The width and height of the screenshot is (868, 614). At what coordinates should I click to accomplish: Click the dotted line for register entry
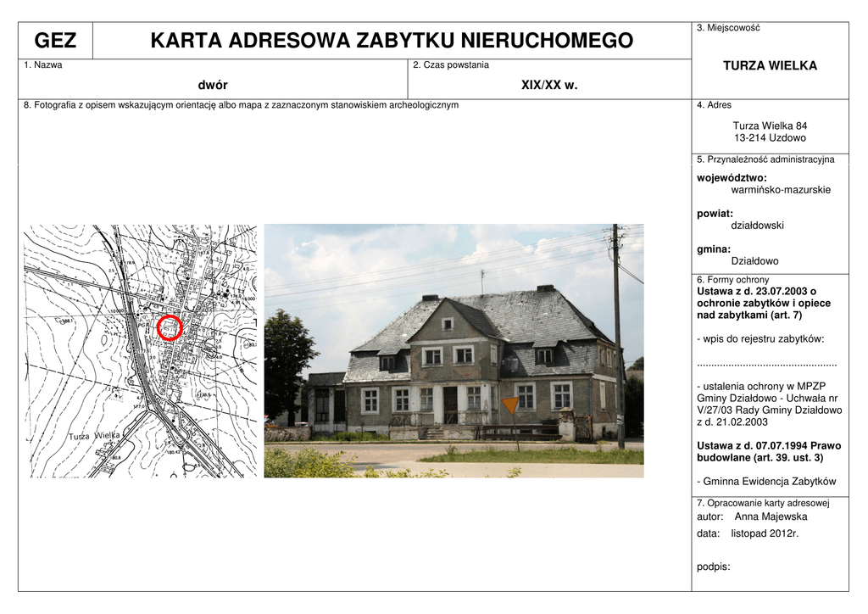point(766,363)
